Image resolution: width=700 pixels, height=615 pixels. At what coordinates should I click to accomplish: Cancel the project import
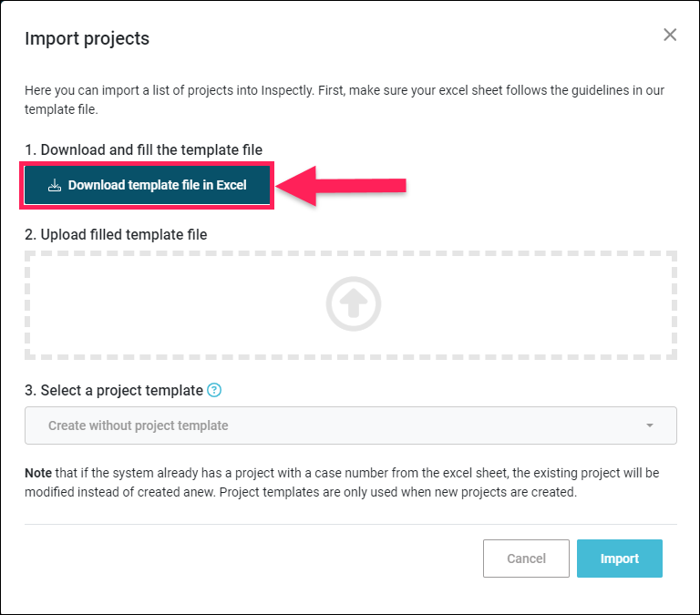click(x=526, y=559)
